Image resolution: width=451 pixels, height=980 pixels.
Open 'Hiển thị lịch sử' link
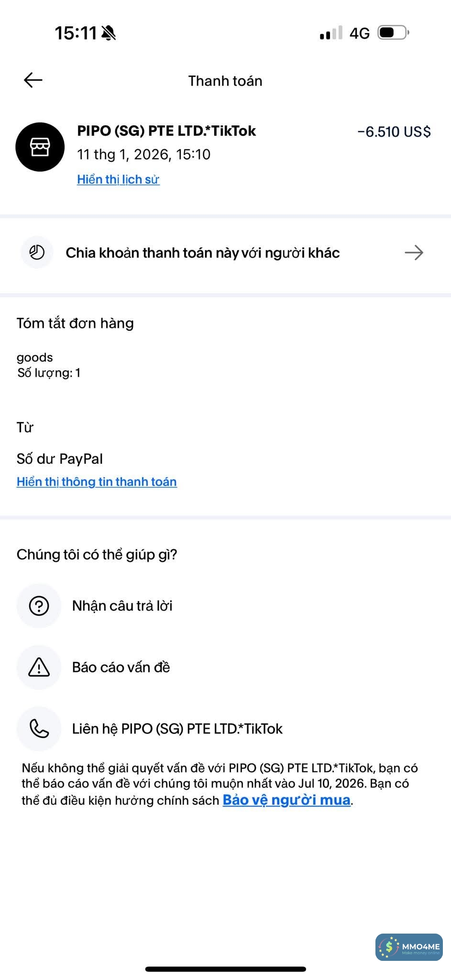coord(118,179)
